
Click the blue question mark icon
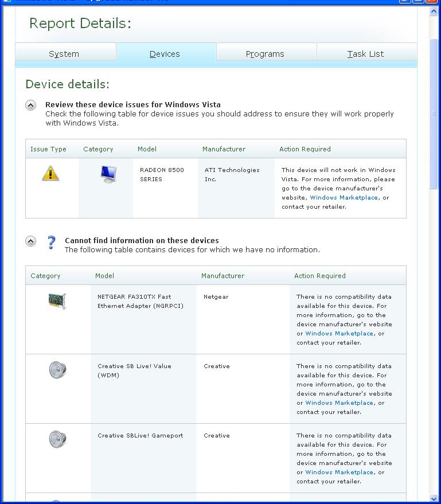coord(51,243)
